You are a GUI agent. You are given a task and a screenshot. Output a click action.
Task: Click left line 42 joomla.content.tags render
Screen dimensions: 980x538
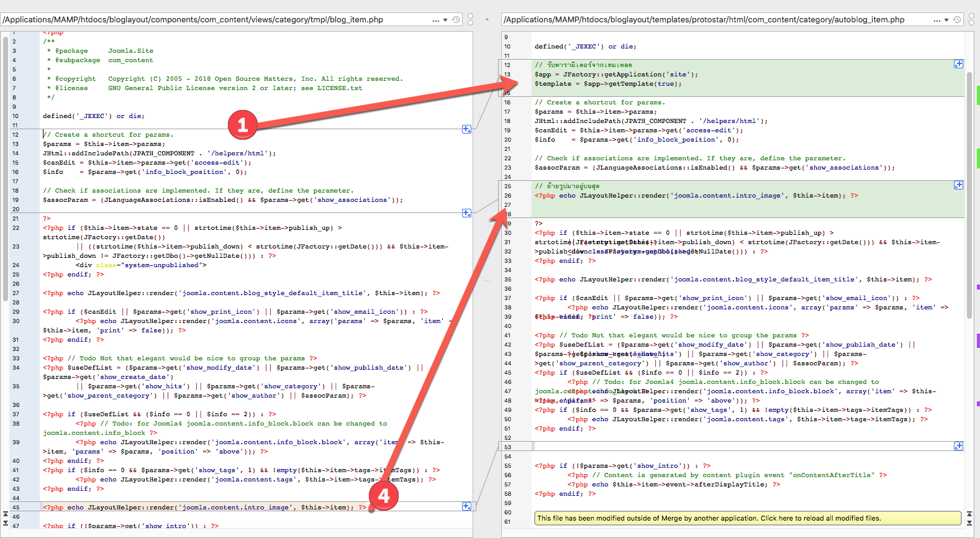point(255,480)
